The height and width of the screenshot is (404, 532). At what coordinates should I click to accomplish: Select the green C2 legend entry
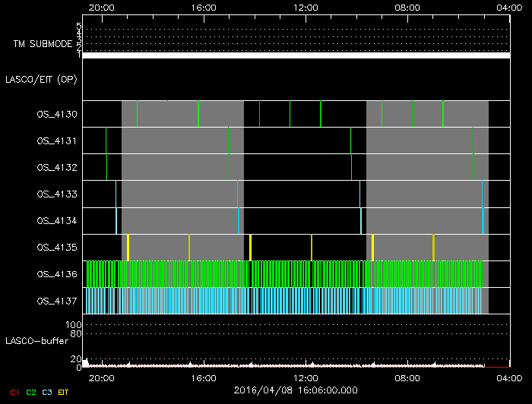[x=30, y=392]
